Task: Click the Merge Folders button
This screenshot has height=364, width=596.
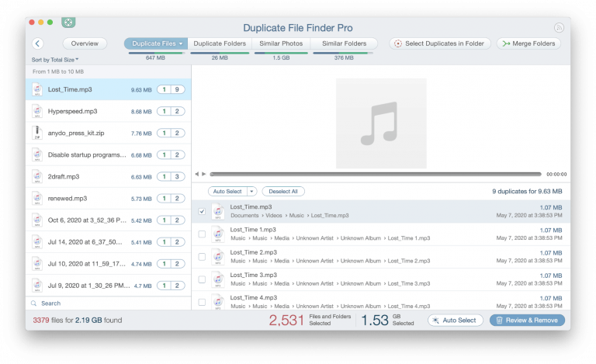Action: tap(528, 43)
